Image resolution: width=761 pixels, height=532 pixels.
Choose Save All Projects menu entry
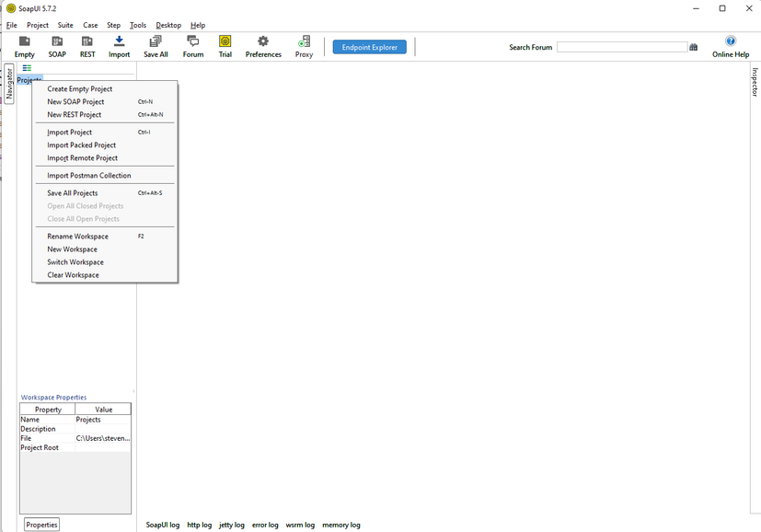click(x=105, y=192)
